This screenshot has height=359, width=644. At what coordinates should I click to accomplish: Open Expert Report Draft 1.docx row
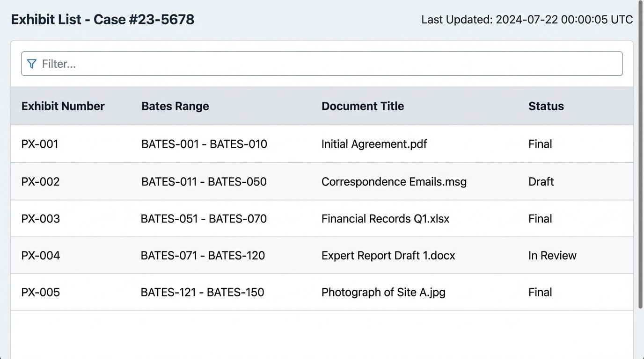[388, 256]
